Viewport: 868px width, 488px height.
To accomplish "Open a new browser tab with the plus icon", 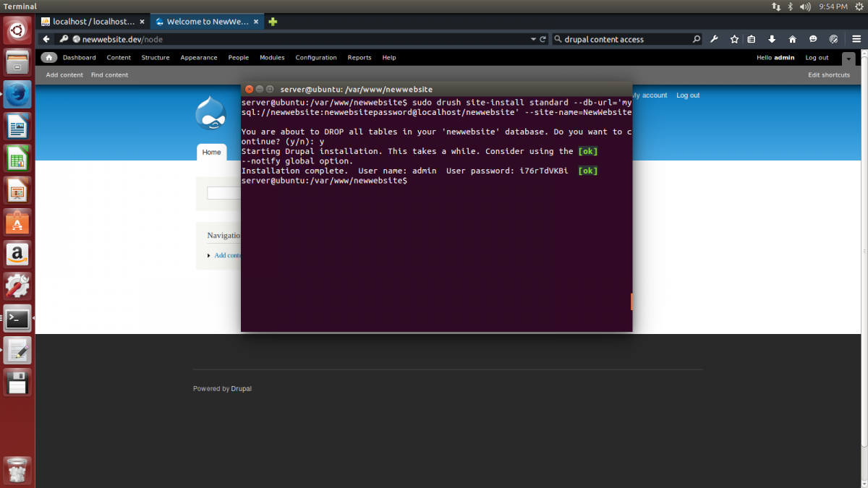I will (x=273, y=22).
